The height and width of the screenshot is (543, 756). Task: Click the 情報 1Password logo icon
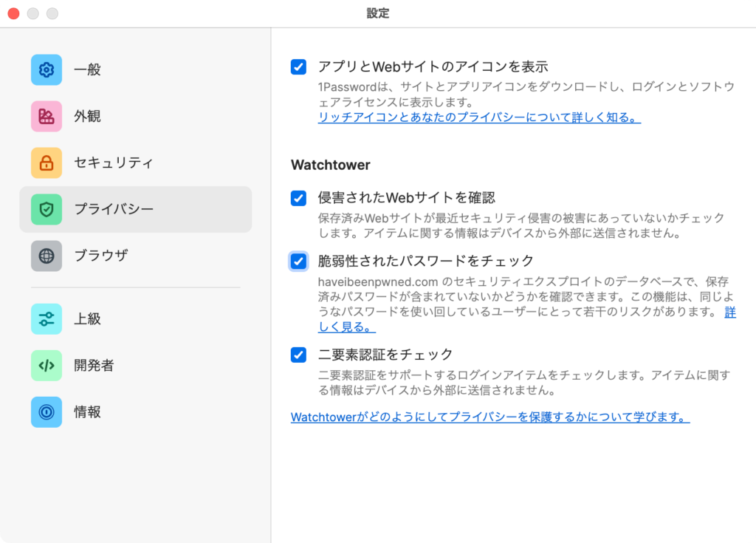(47, 411)
